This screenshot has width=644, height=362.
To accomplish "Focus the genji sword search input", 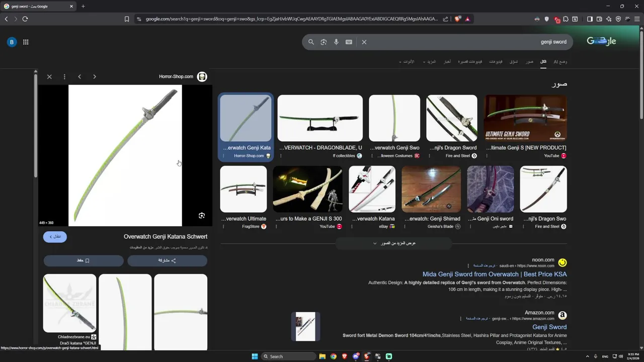I will [468, 42].
